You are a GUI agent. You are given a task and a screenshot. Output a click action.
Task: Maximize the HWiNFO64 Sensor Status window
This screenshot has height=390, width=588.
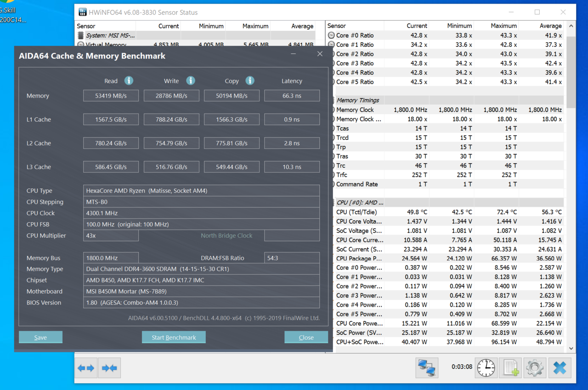point(537,12)
